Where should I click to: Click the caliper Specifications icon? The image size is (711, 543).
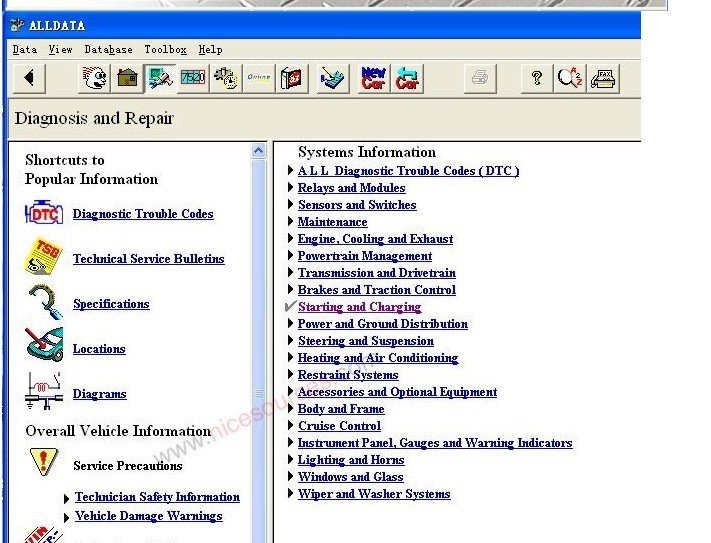coord(45,302)
